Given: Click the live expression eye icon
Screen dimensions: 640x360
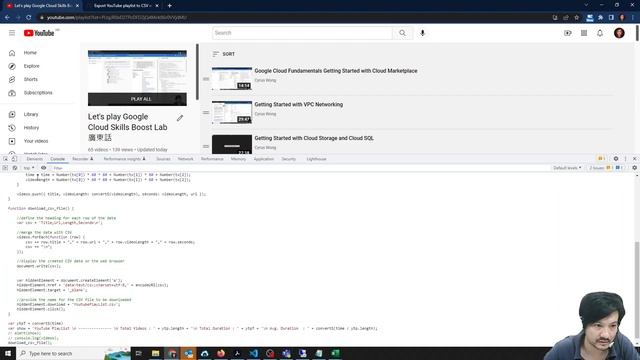Looking at the screenshot, I should pos(43,168).
